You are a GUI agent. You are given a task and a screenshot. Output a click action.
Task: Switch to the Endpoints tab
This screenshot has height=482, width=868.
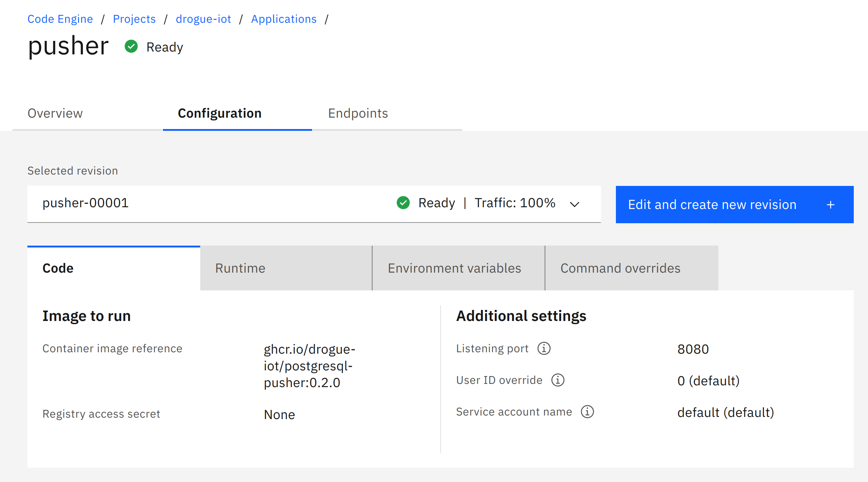tap(356, 113)
